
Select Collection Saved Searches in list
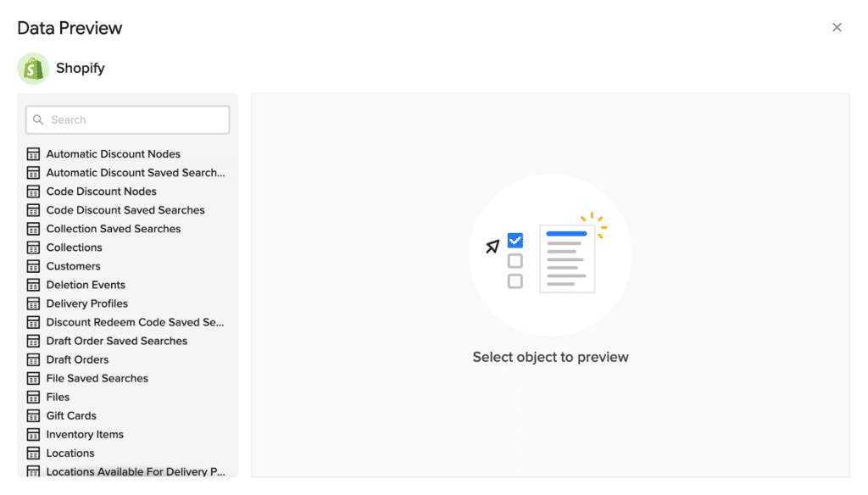click(x=114, y=229)
